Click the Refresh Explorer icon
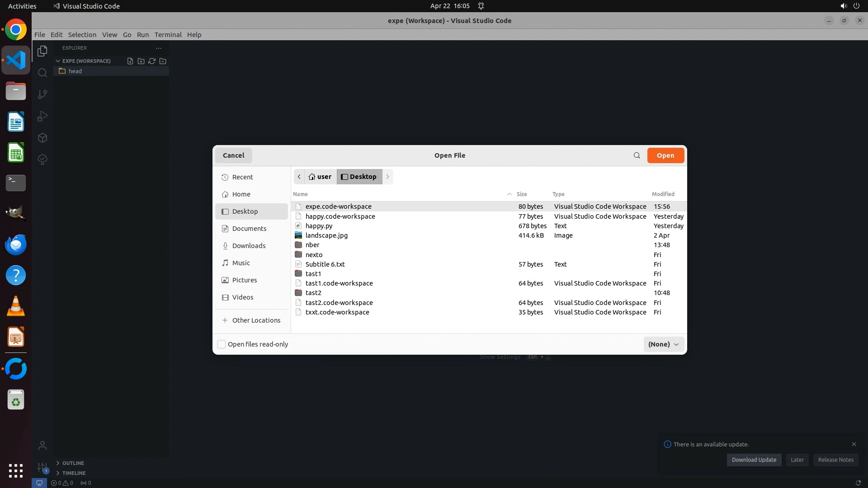Viewport: 868px width, 488px height. coord(152,61)
